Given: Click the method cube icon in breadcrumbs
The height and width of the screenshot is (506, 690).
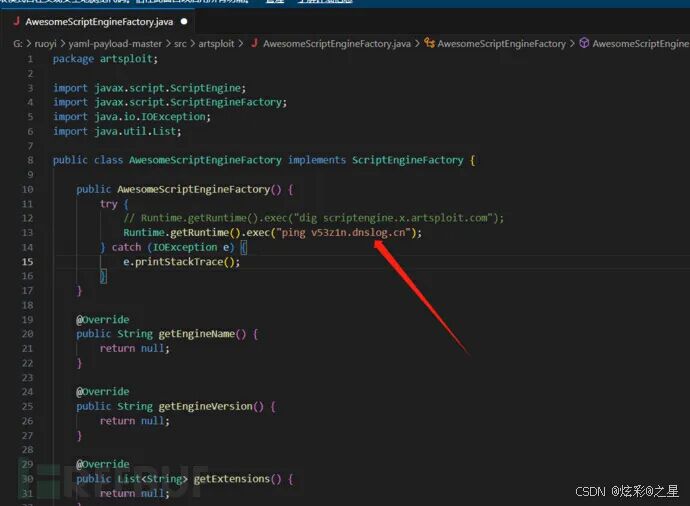Looking at the screenshot, I should pyautogui.click(x=584, y=43).
